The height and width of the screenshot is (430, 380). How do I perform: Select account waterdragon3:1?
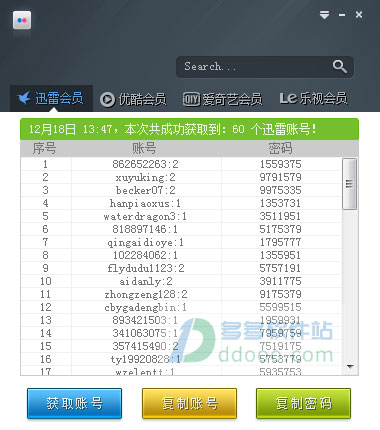145,216
